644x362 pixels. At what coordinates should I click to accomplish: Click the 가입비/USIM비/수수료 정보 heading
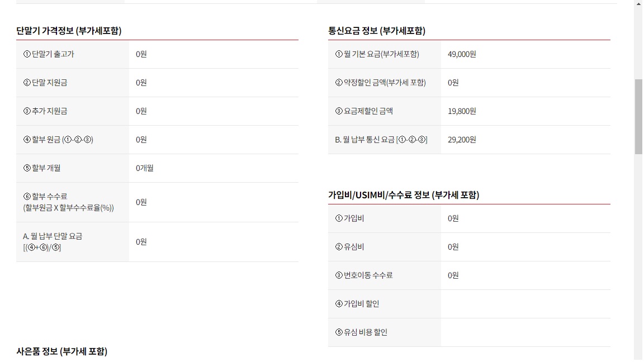(403, 195)
